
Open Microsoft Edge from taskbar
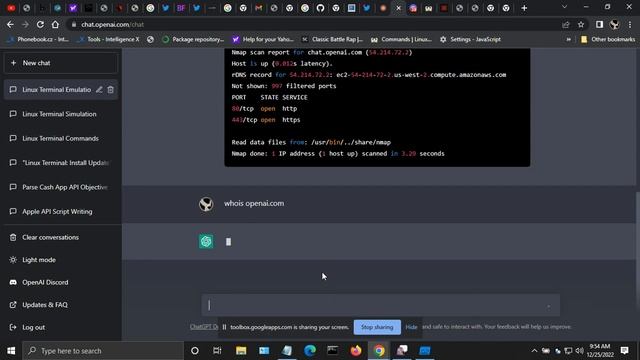click(x=310, y=351)
